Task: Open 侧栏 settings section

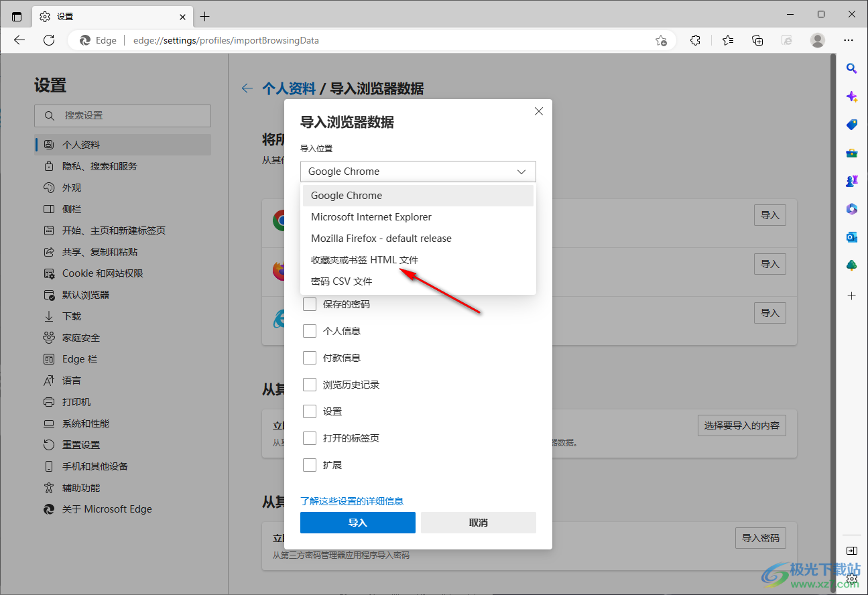Action: (123, 209)
